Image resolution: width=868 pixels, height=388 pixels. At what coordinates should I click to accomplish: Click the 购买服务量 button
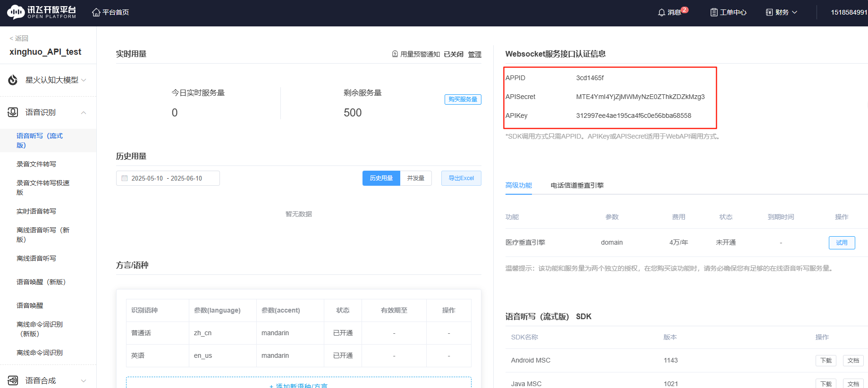tap(463, 99)
